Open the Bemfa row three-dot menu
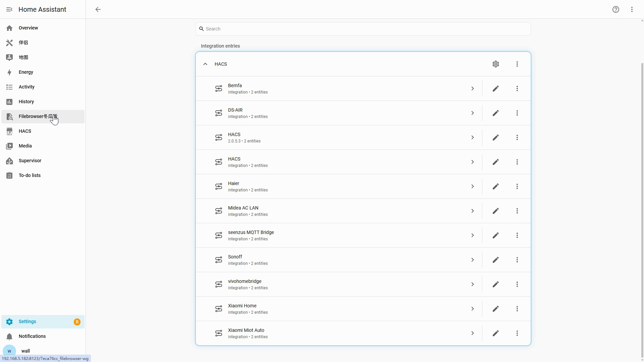Image resolution: width=644 pixels, height=362 pixels. 517,88
